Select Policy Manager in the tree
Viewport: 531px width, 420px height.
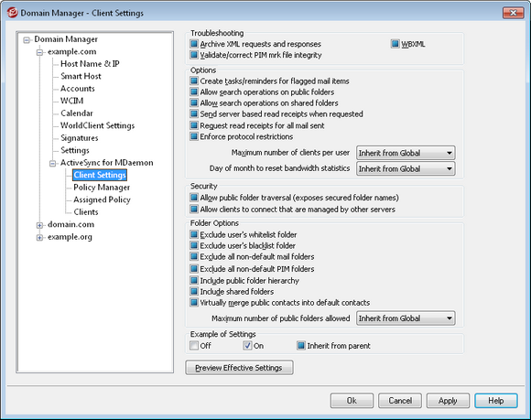coord(102,188)
